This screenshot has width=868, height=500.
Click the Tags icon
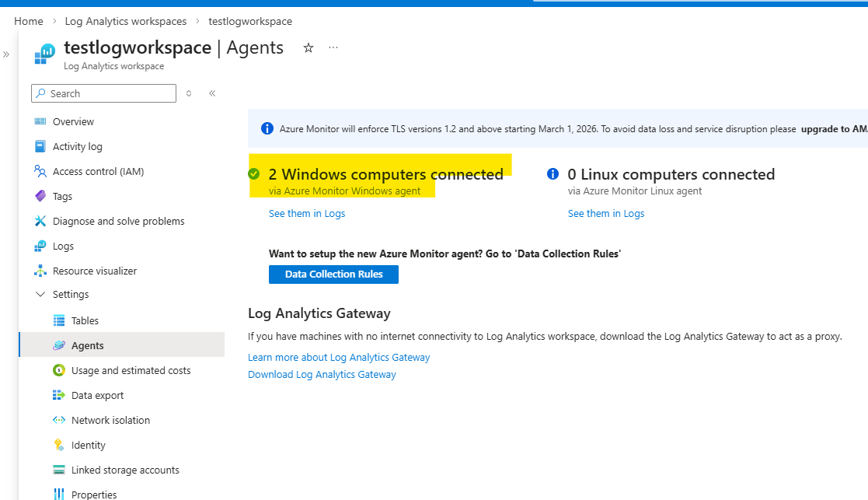40,196
